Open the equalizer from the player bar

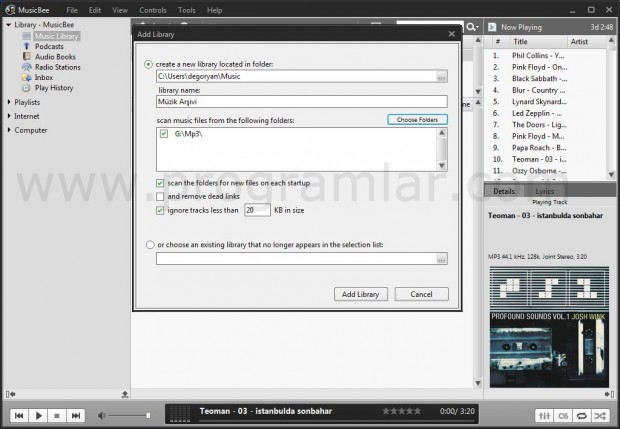pyautogui.click(x=545, y=415)
